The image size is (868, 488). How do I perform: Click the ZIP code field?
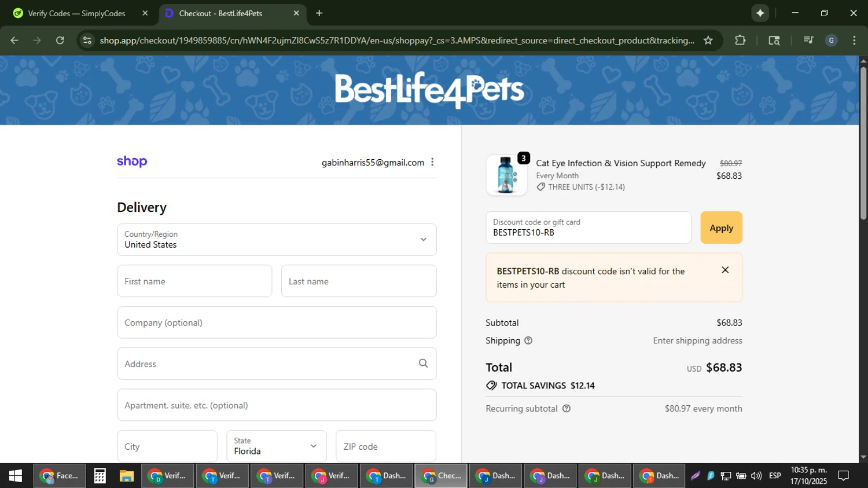(386, 446)
